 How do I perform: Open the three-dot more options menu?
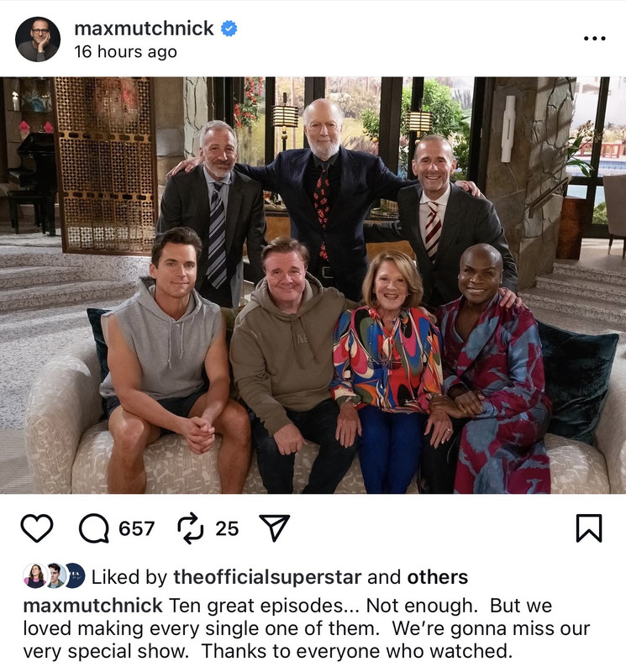(x=595, y=39)
